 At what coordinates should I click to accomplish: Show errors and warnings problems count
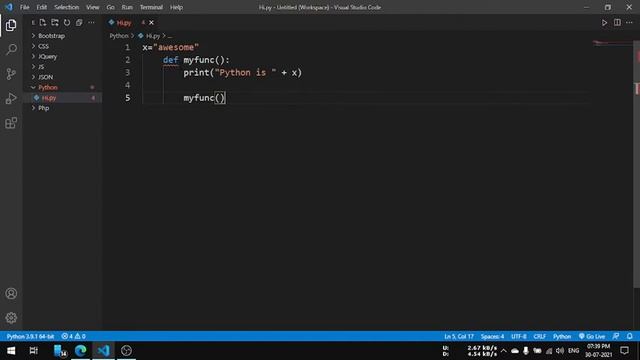73,336
